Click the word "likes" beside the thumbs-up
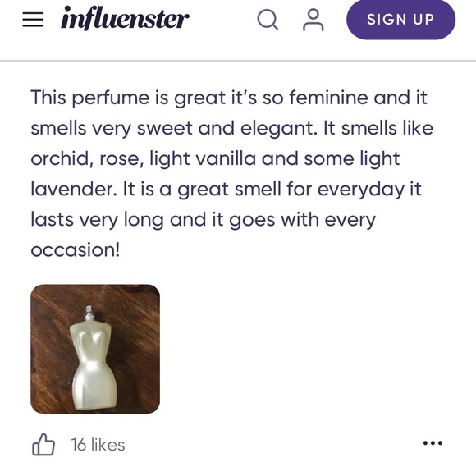Viewport: 476px width, 476px height. tap(108, 445)
